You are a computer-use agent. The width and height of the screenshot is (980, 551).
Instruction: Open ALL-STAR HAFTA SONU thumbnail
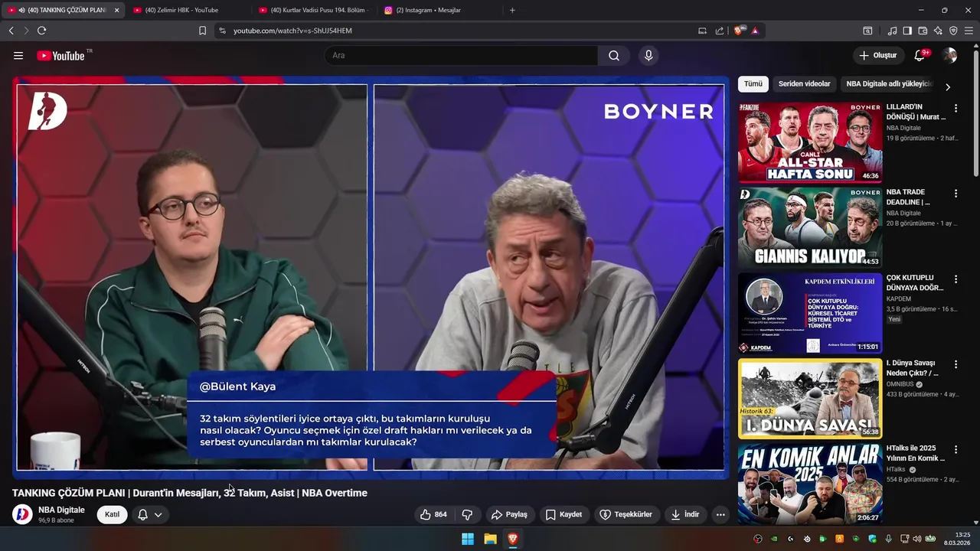pyautogui.click(x=810, y=143)
